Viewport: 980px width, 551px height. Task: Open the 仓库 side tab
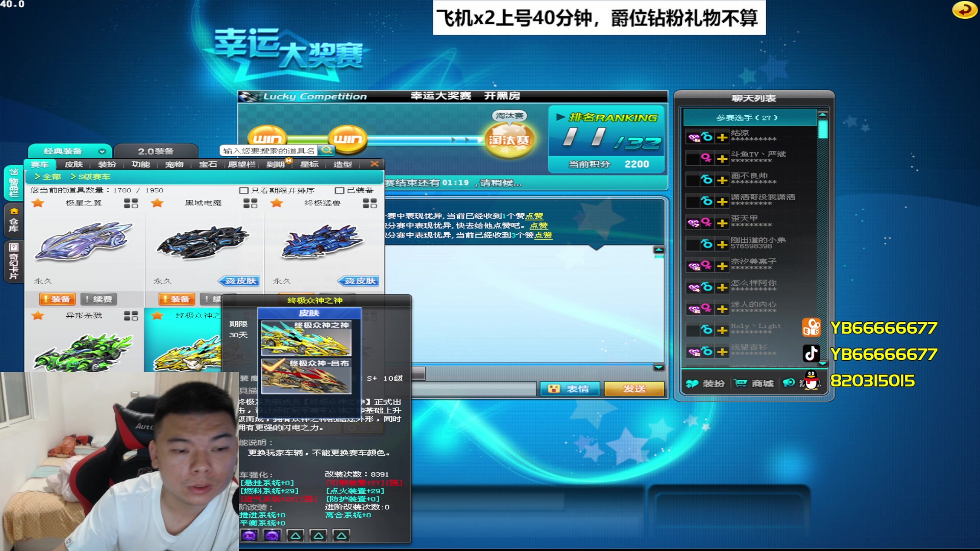pyautogui.click(x=14, y=220)
